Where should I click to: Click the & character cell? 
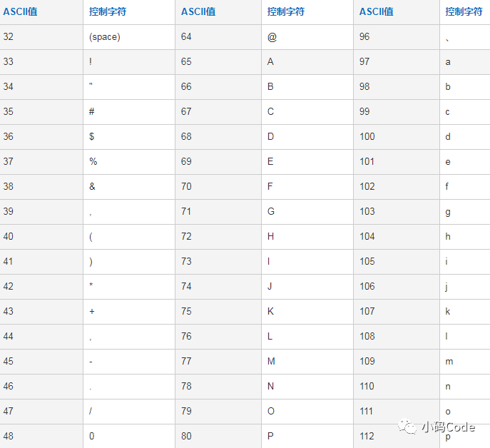click(93, 186)
